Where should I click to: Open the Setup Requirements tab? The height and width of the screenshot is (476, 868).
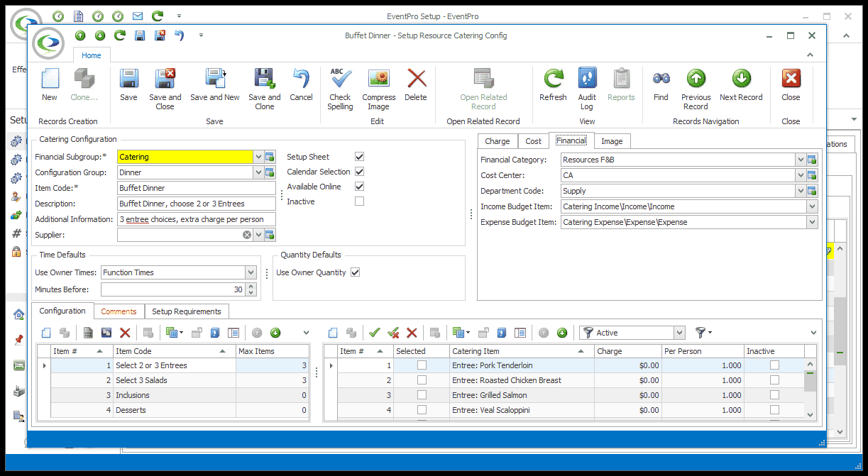pos(187,311)
